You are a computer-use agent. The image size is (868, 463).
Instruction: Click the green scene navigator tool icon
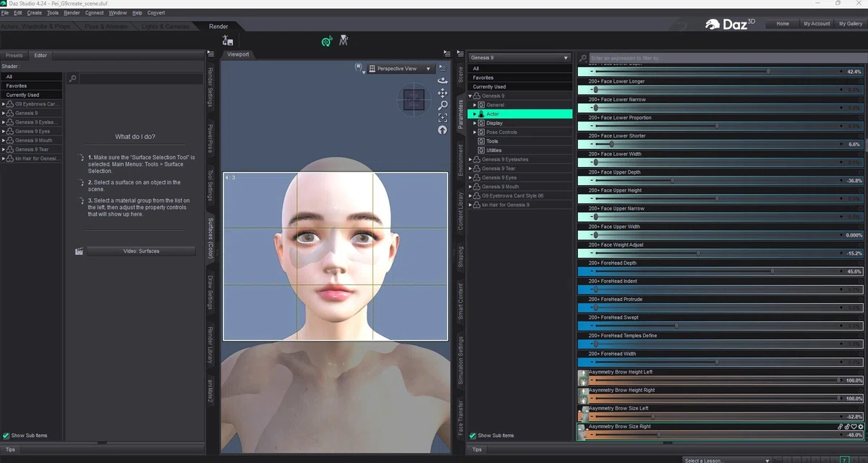coord(327,41)
